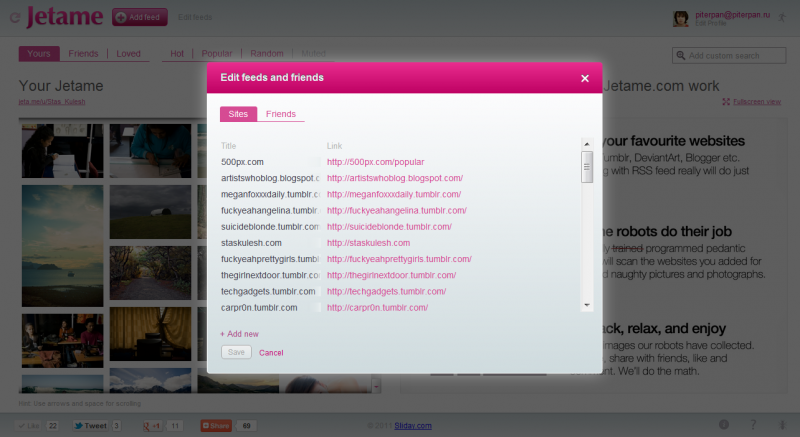Open the Sliday.com footer link
This screenshot has width=800, height=437.
click(413, 425)
